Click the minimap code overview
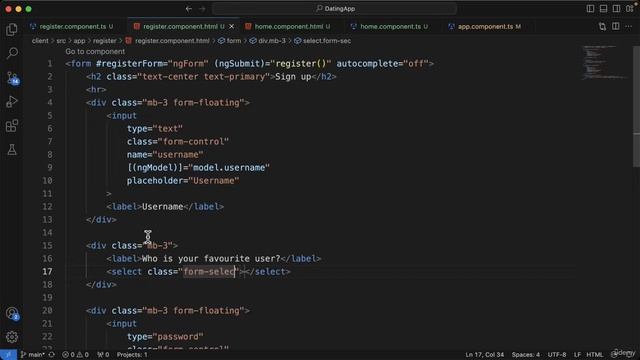 [x=605, y=62]
